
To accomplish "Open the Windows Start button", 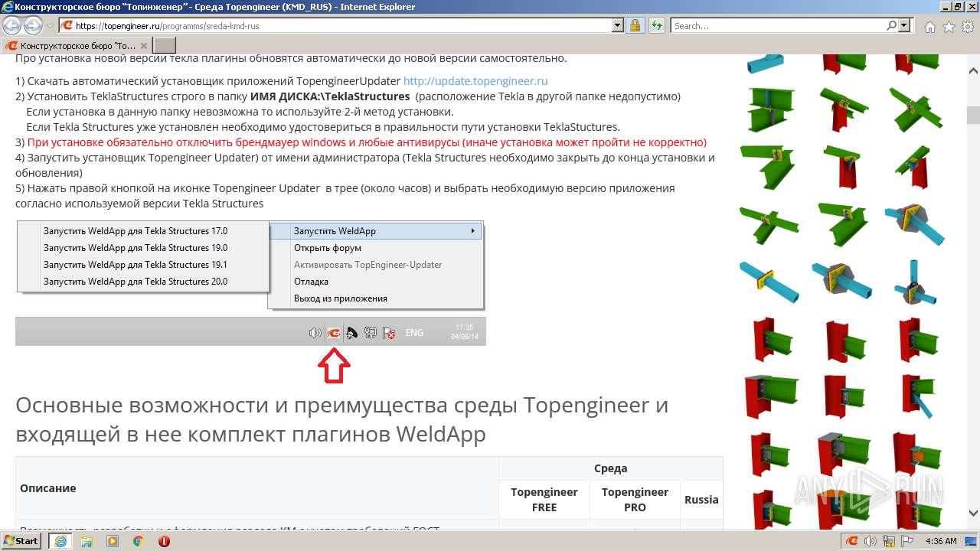I will pyautogui.click(x=21, y=541).
